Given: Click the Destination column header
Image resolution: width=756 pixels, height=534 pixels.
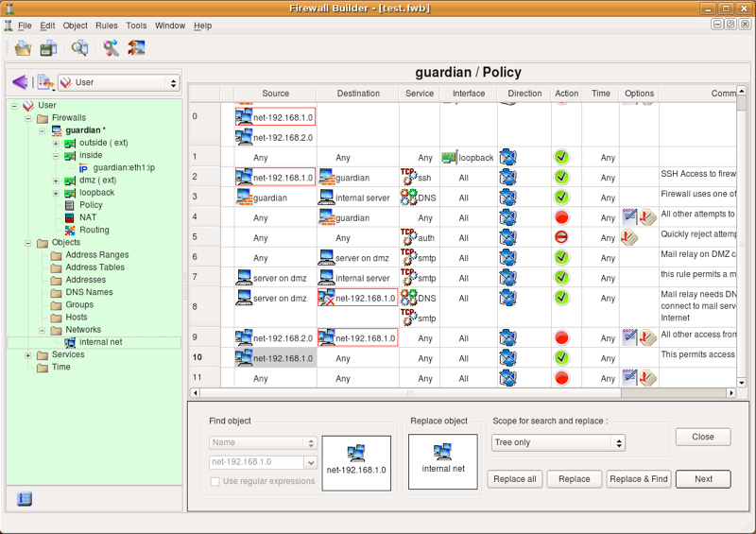Looking at the screenshot, I should pyautogui.click(x=358, y=94).
